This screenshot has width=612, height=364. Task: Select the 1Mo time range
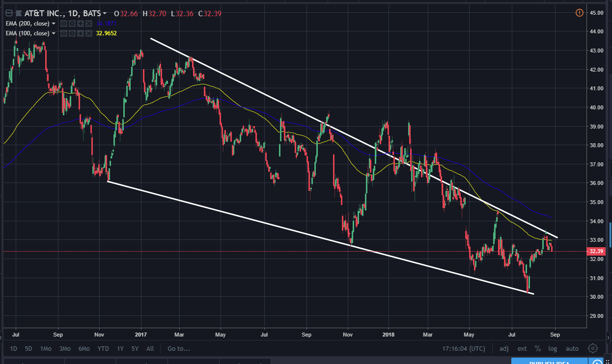pos(46,349)
